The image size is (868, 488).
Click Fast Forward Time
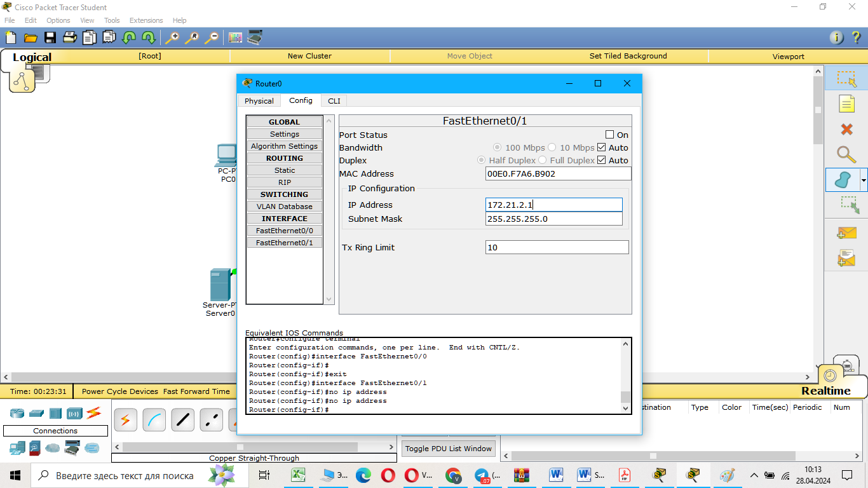[x=196, y=391]
